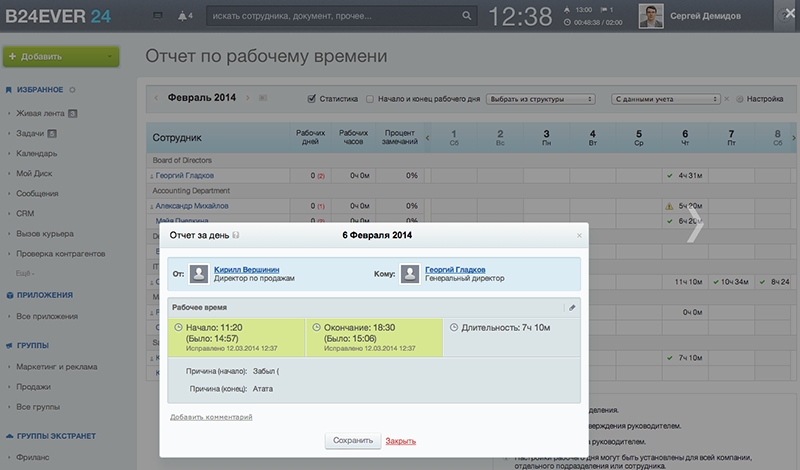Open Сообщения in sidebar

tap(37, 193)
